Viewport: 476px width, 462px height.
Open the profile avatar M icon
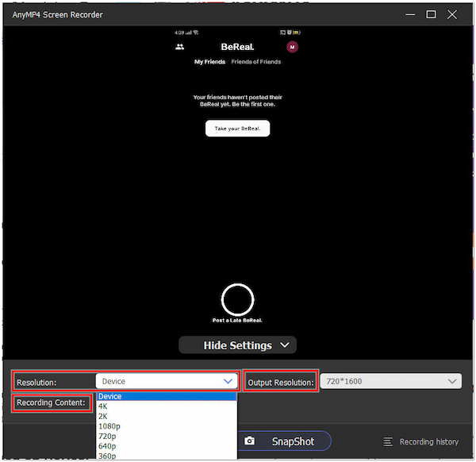click(x=292, y=47)
